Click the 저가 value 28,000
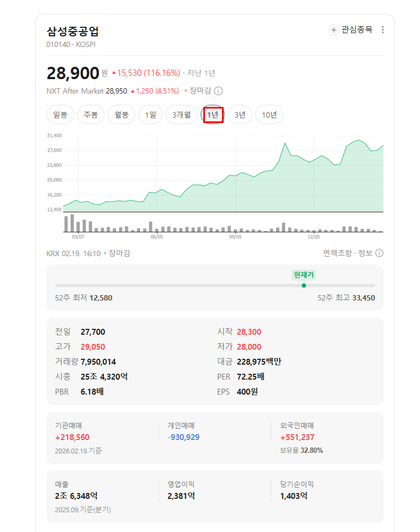The image size is (420, 532). (x=249, y=347)
